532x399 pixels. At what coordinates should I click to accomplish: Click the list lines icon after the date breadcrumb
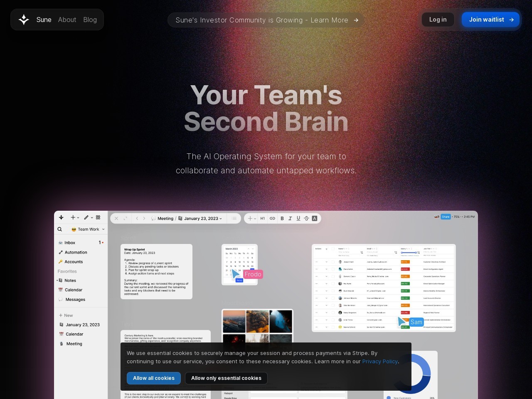(x=234, y=218)
